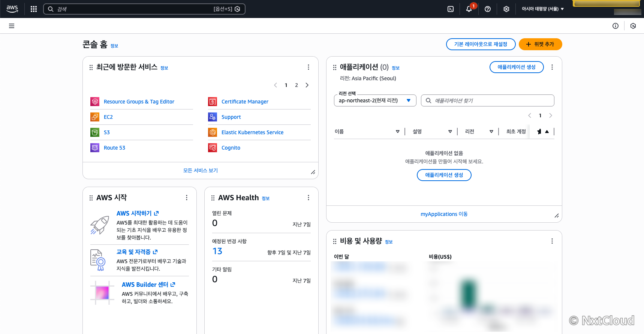644x334 pixels.
Task: Click the S3 service icon
Action: tap(95, 132)
